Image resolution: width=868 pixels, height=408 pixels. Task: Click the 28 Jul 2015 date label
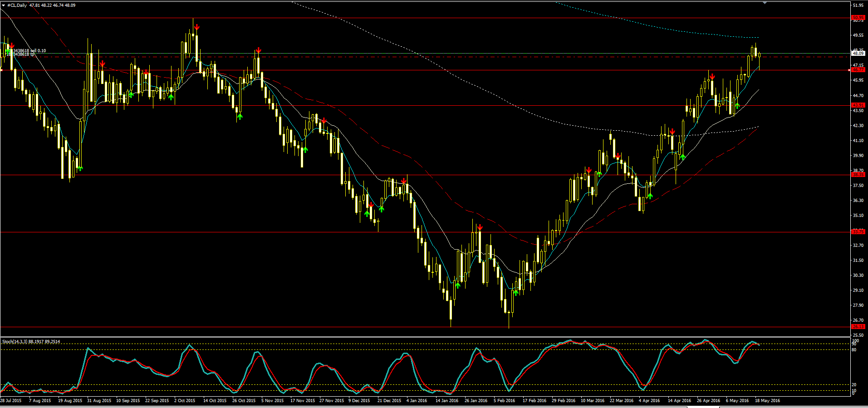pyautogui.click(x=11, y=401)
